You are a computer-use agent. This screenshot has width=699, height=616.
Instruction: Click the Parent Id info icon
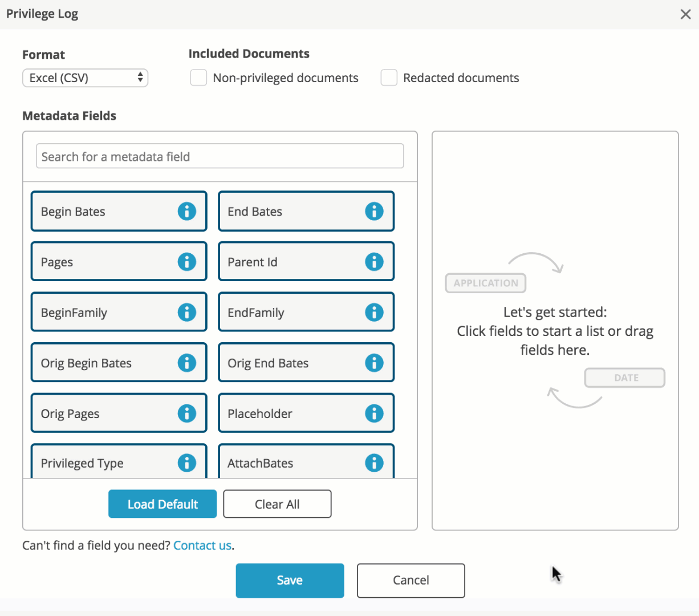(374, 262)
